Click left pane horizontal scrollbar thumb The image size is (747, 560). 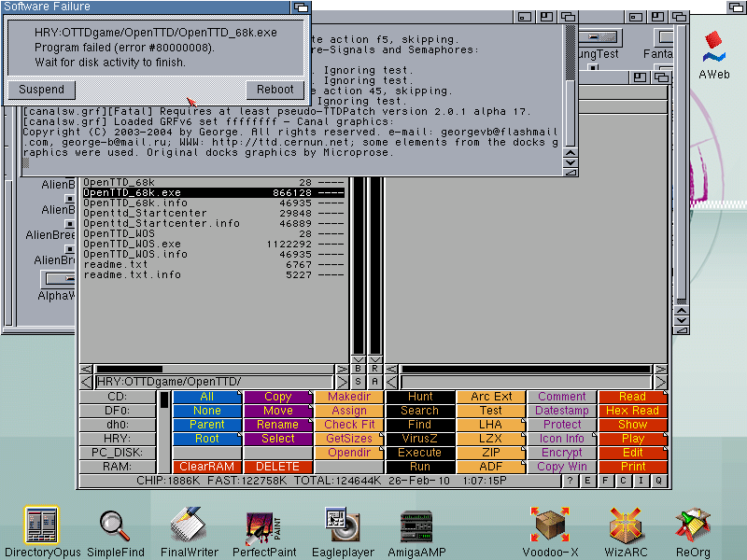[129, 369]
